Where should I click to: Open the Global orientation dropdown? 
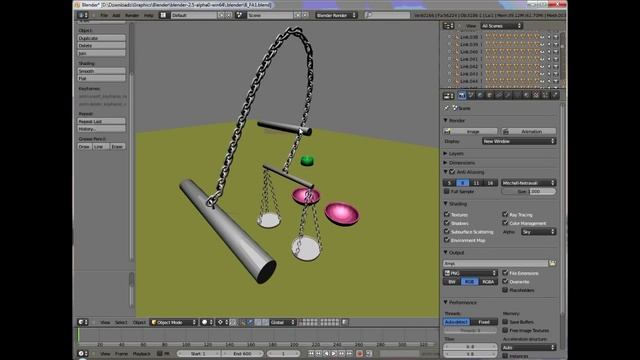[282, 322]
